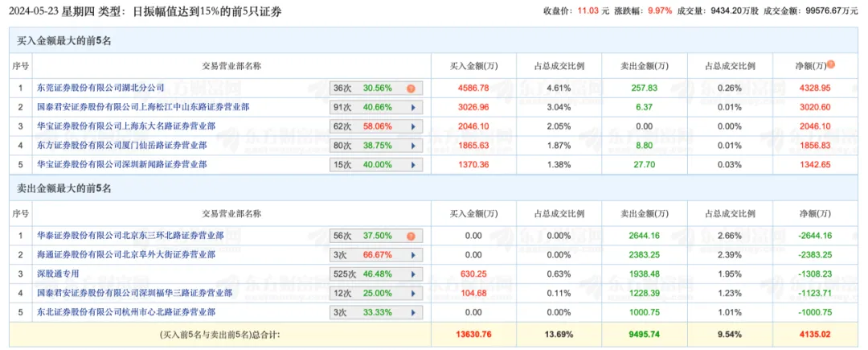Expand the 3次 33.33% details arrow
This screenshot has width=868, height=350.
pos(413,312)
